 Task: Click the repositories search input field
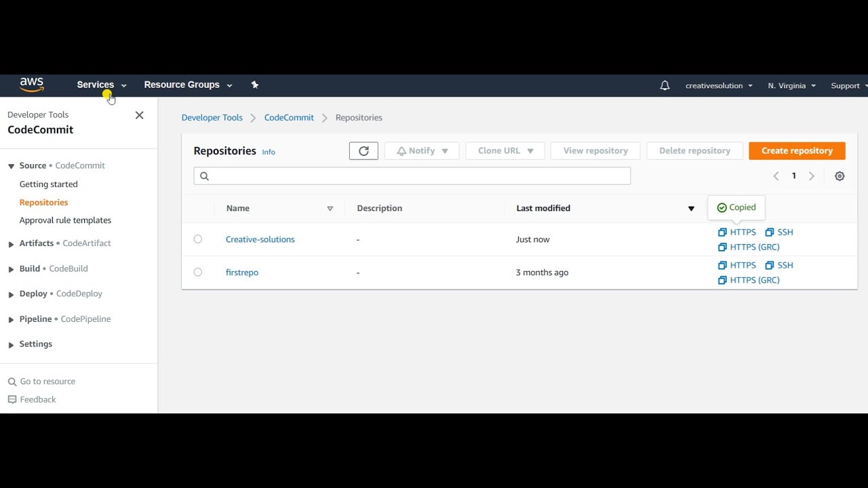point(412,176)
